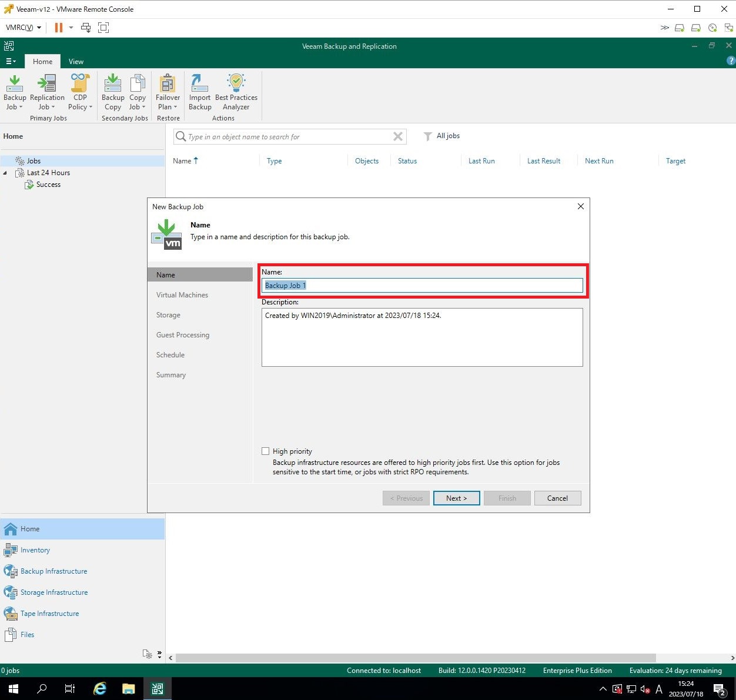736x700 pixels.
Task: Open File Explorer from taskbar
Action: (129, 689)
